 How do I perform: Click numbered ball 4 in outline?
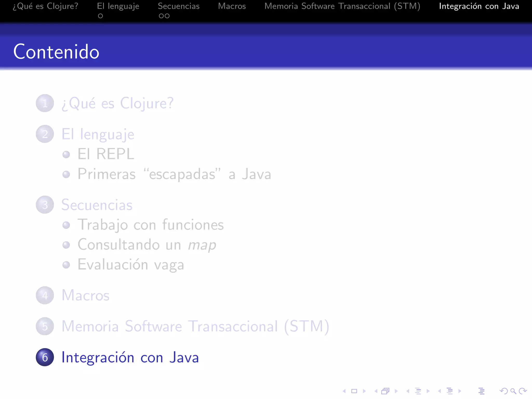click(45, 295)
